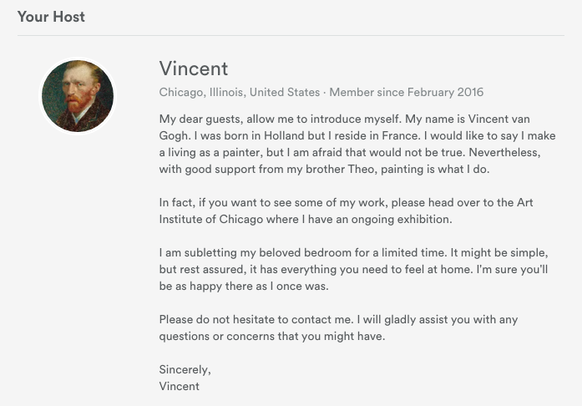Viewport: 582px width, 406px height.
Task: Click the sentence 'be as happy there as I once was'
Action: tap(243, 286)
